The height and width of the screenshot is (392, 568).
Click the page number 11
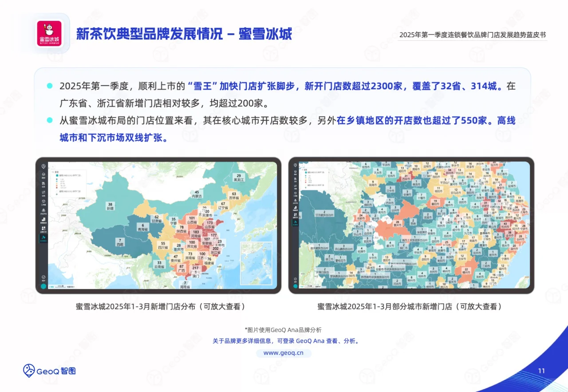coord(541,371)
